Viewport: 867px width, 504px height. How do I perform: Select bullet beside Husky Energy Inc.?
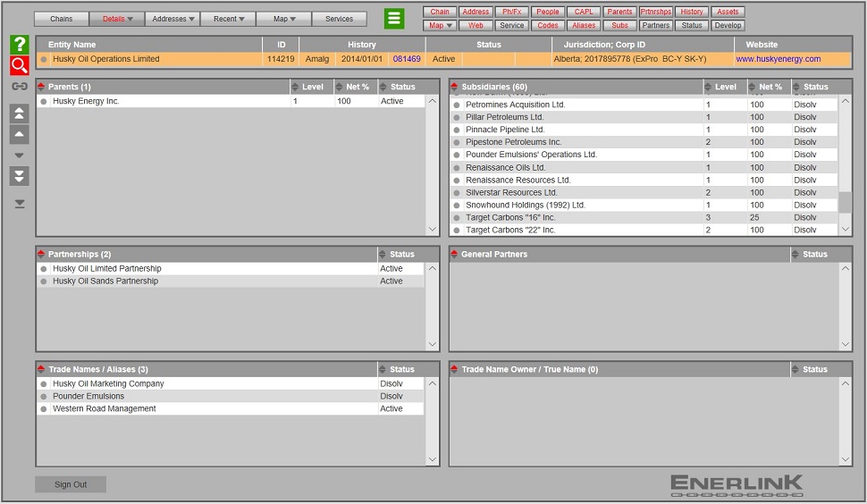point(44,101)
